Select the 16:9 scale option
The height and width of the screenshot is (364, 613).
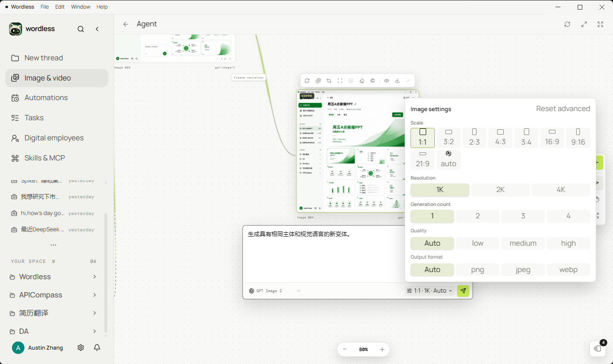pos(552,138)
